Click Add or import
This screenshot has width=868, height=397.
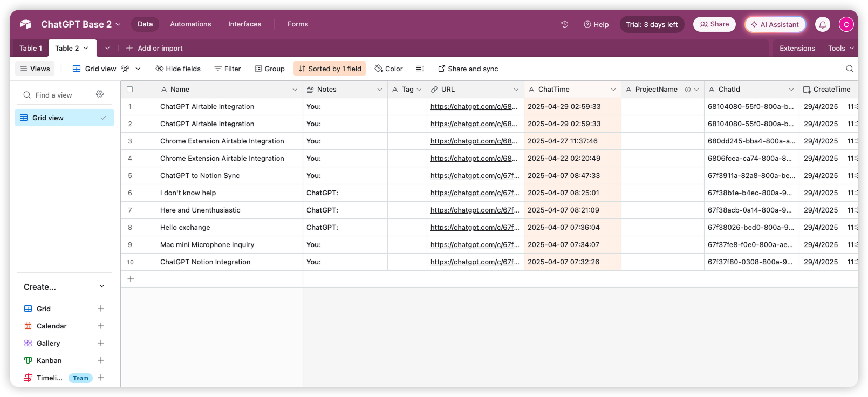click(x=154, y=48)
